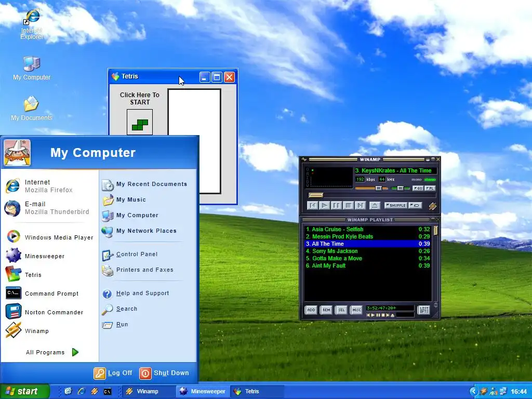The width and height of the screenshot is (532, 399).
Task: Click the Shut Down button
Action: pyautogui.click(x=164, y=373)
